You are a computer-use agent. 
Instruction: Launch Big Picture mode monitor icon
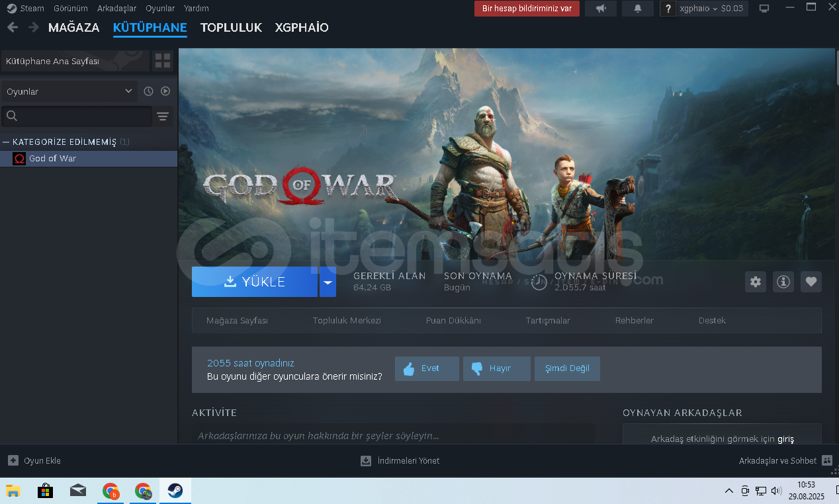[x=764, y=9]
